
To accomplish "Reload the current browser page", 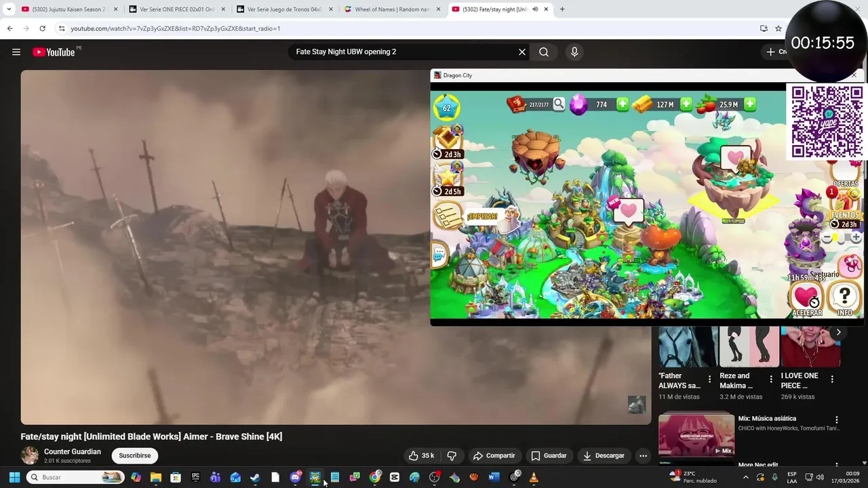I will pos(42,28).
